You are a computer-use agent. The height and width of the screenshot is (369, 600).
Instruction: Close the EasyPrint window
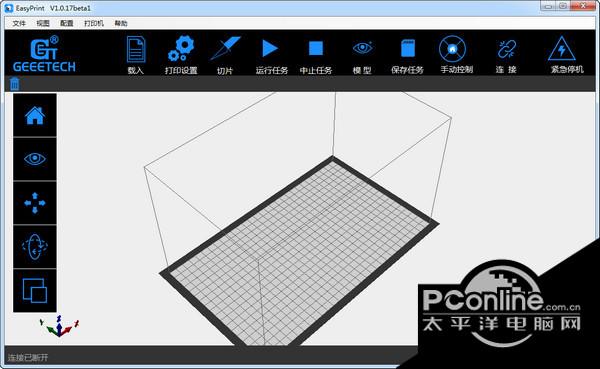pos(583,6)
